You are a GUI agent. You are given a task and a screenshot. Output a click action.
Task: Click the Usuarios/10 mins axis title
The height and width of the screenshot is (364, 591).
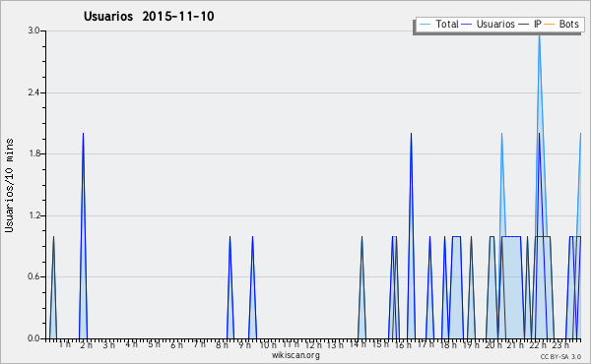[9, 185]
